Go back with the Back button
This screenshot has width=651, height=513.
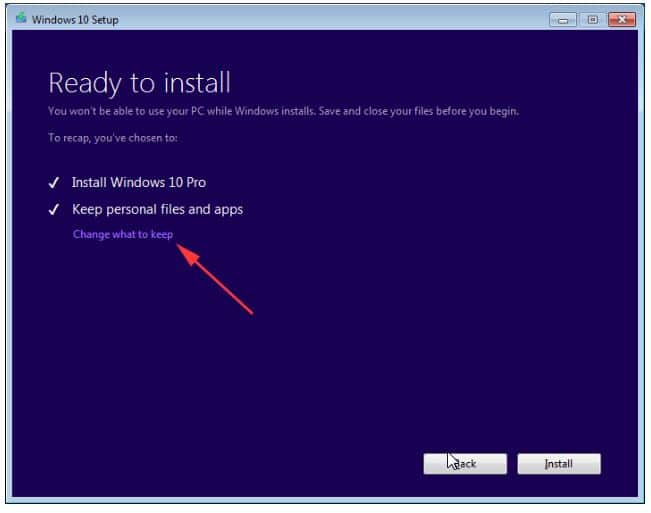(x=465, y=464)
